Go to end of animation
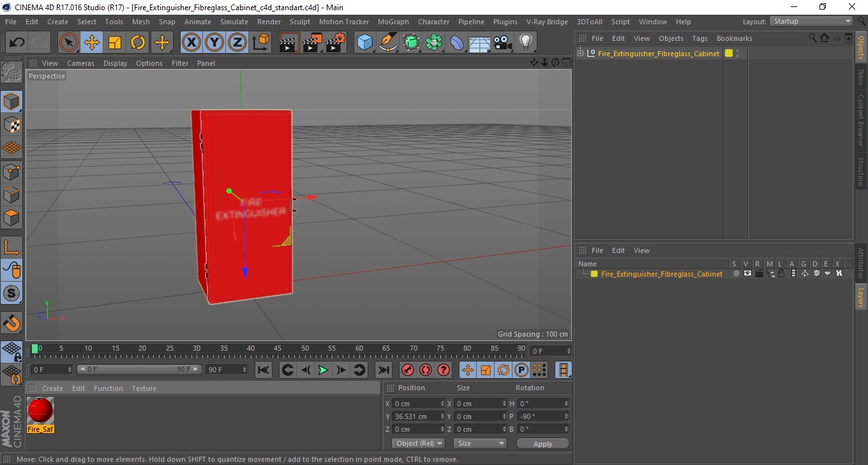The height and width of the screenshot is (465, 868). click(383, 370)
